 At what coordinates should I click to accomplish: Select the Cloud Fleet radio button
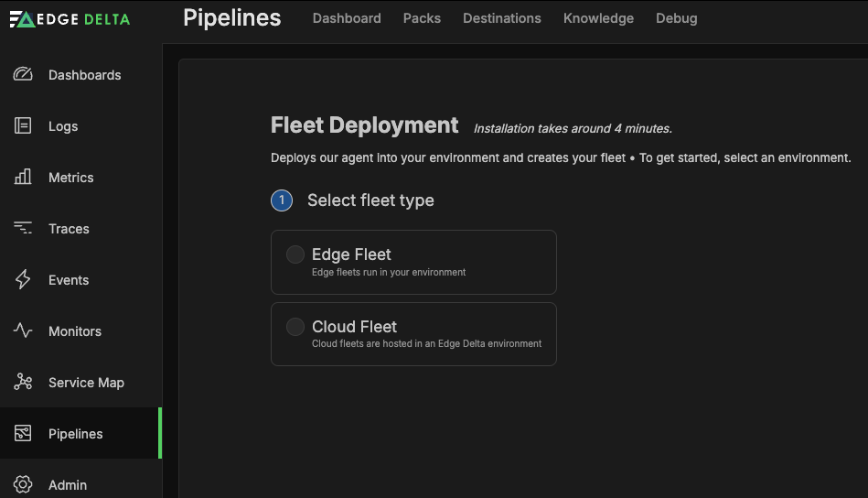[295, 327]
